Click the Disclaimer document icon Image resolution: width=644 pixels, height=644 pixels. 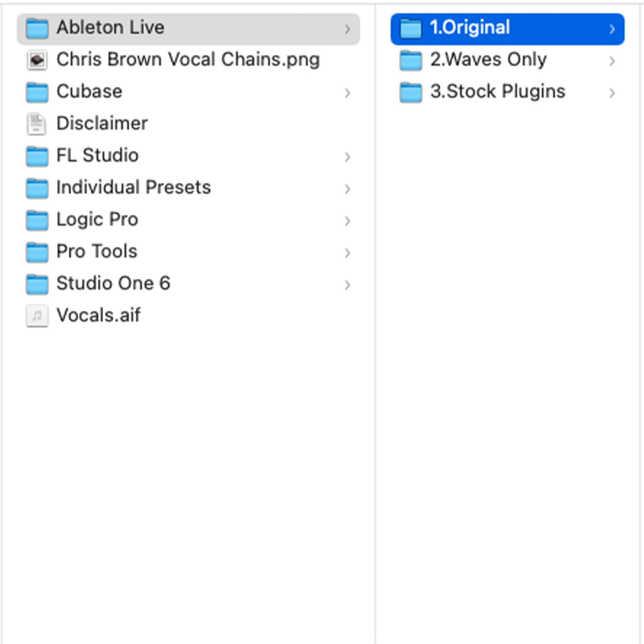click(x=36, y=124)
